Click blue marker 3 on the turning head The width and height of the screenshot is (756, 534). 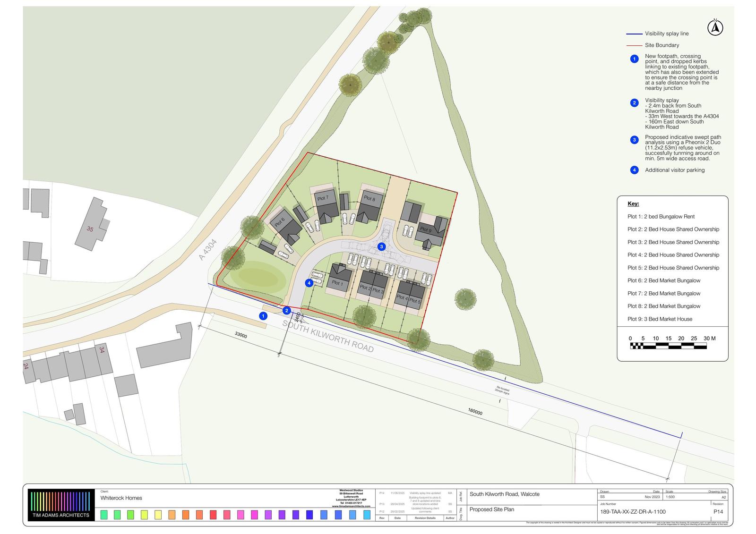[x=382, y=246]
